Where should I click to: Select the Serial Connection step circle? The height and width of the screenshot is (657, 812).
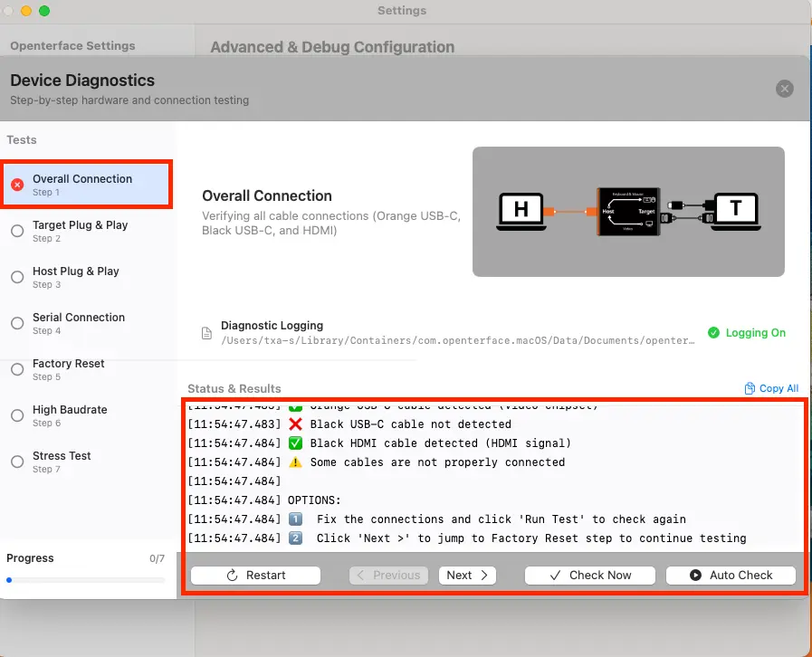[17, 323]
